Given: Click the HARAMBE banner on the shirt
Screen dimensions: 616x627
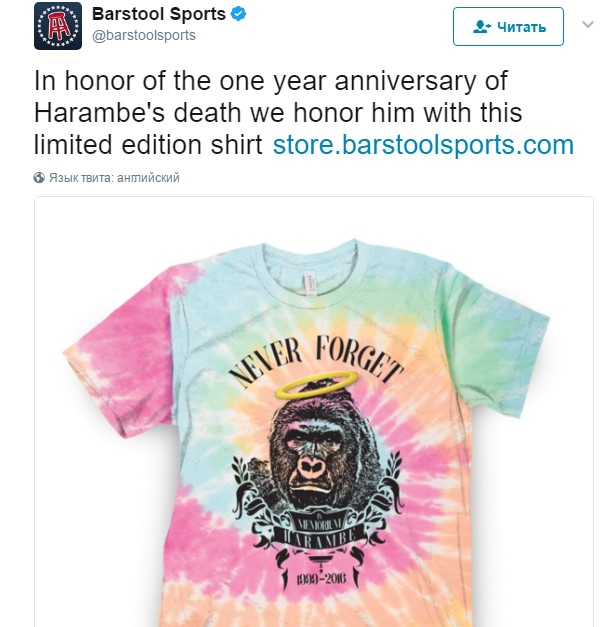Looking at the screenshot, I should tap(319, 538).
